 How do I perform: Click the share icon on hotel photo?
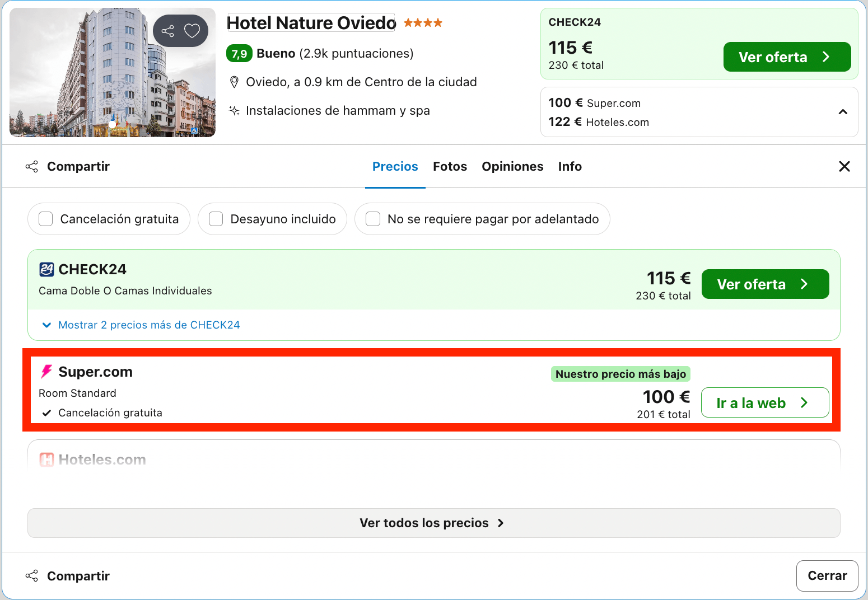coord(167,31)
